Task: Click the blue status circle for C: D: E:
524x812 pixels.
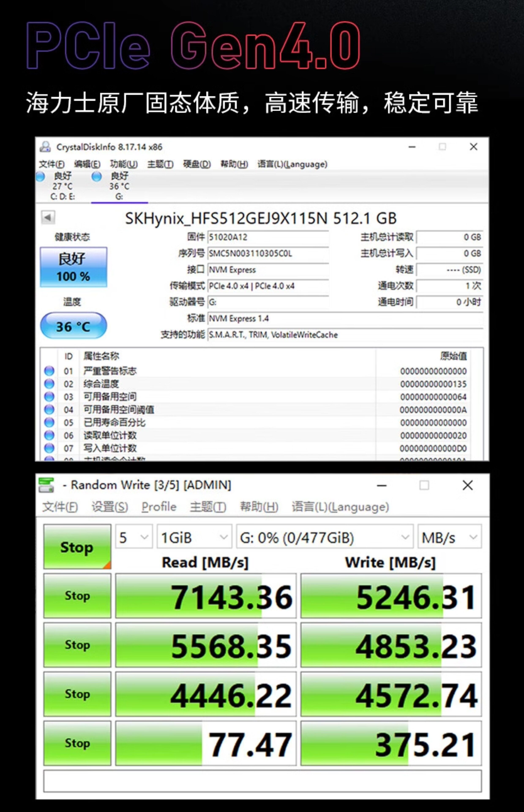Action: coord(40,176)
